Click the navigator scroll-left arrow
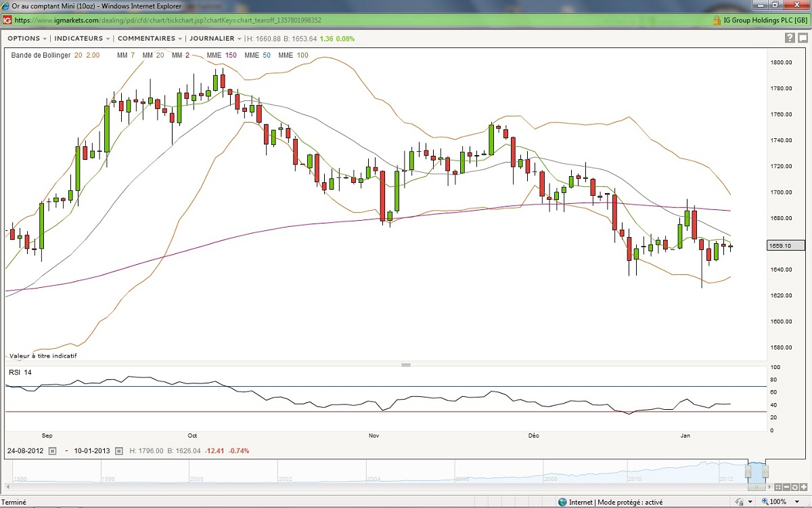The width and height of the screenshot is (812, 508). click(9, 486)
